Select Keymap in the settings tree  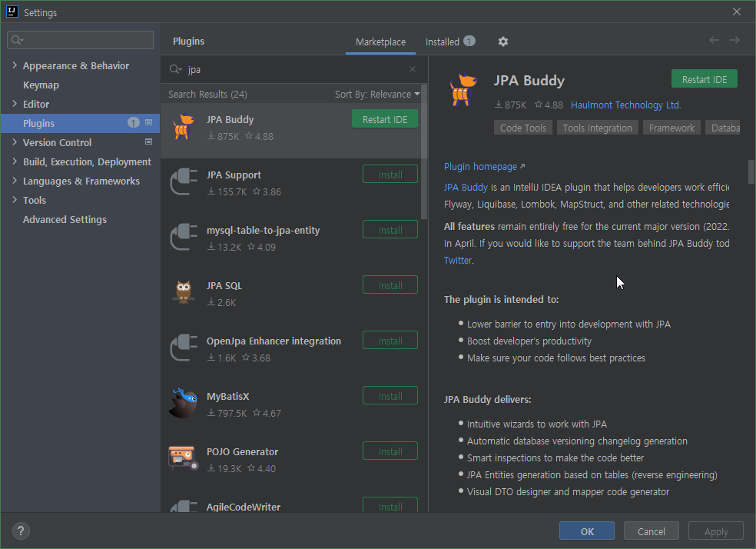(x=41, y=85)
